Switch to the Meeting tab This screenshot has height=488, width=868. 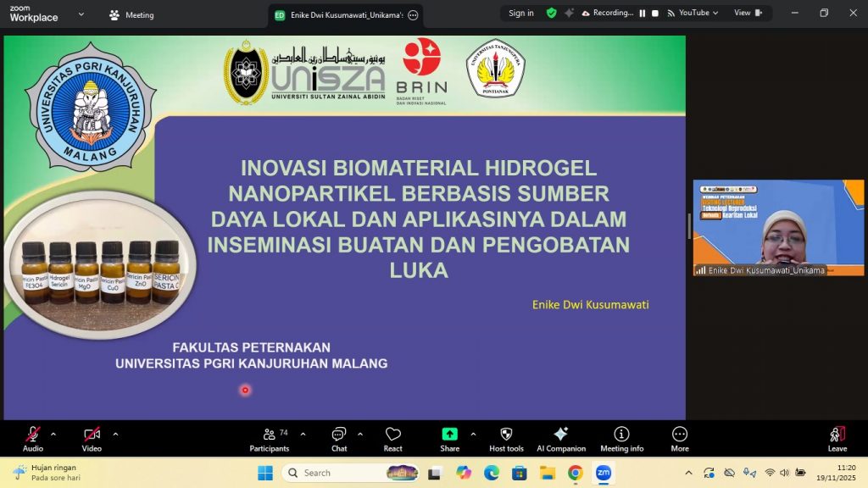(x=132, y=14)
